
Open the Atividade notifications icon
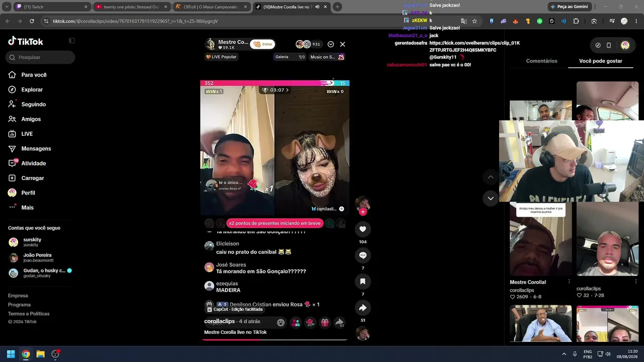pyautogui.click(x=12, y=163)
